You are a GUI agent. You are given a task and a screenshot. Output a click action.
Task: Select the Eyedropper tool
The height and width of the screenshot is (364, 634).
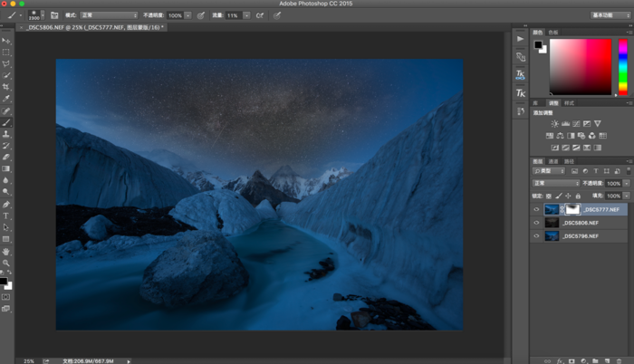6,100
